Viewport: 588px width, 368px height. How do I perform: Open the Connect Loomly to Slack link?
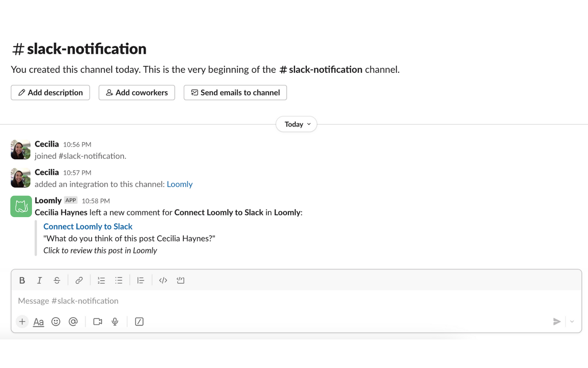(87, 226)
